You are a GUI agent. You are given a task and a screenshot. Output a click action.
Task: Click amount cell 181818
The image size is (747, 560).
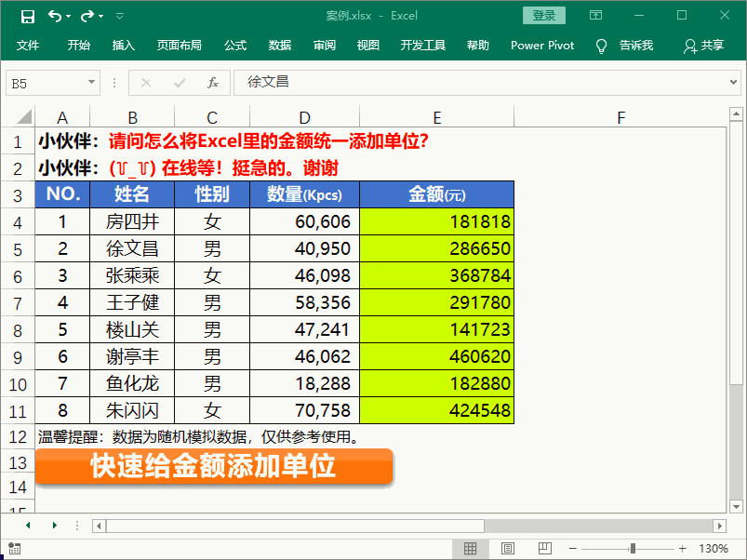pyautogui.click(x=437, y=221)
